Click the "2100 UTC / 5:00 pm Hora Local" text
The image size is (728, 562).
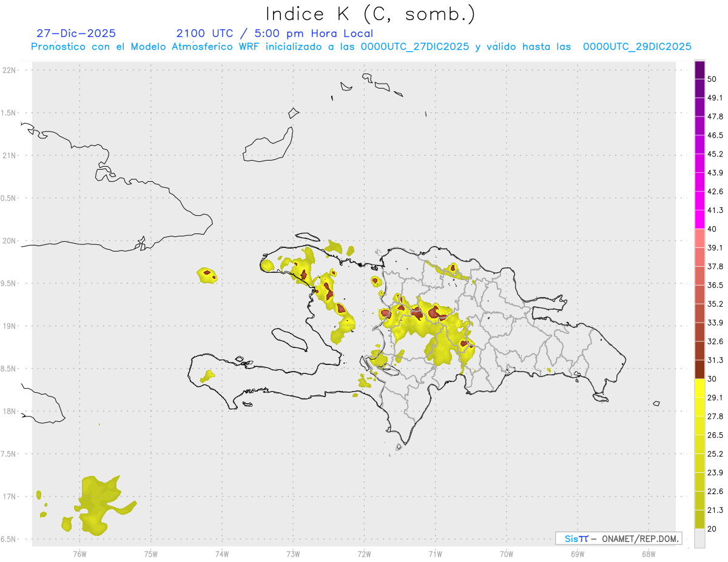275,33
